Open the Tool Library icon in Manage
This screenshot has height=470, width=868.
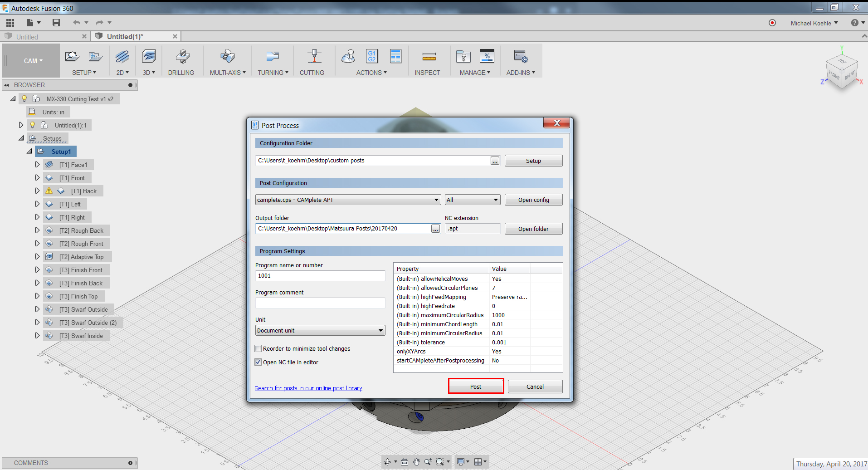coord(463,56)
